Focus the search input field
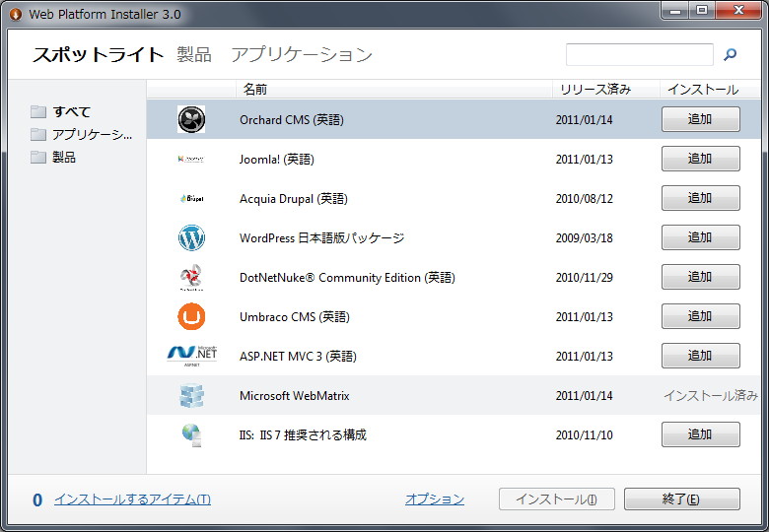769x532 pixels. click(640, 54)
